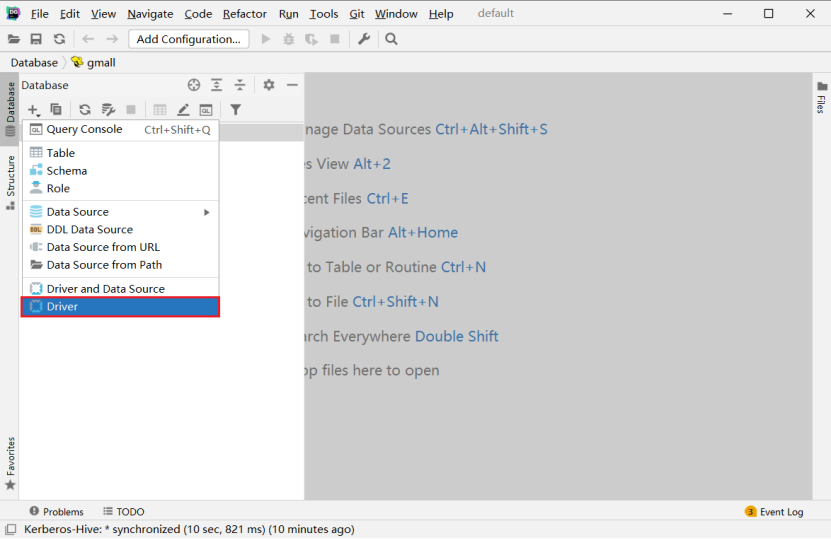Toggle the Database tool window tab
This screenshot has width=831, height=539.
(10, 109)
